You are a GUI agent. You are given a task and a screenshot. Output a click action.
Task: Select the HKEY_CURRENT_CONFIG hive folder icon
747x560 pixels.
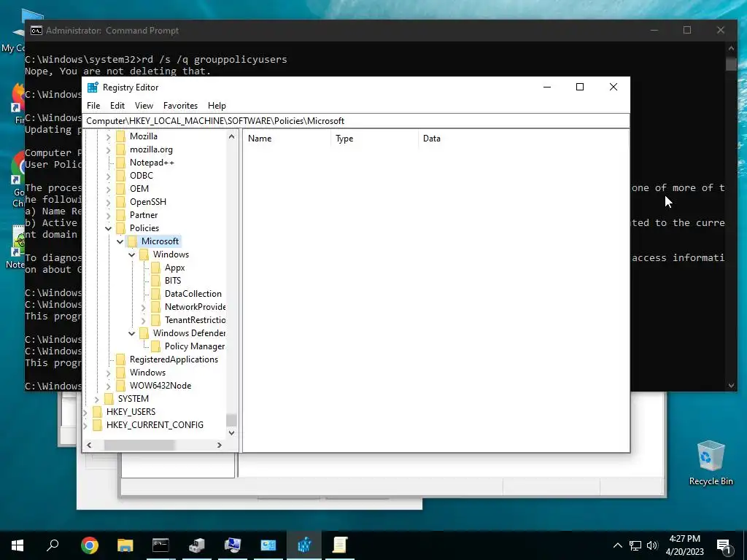(97, 425)
